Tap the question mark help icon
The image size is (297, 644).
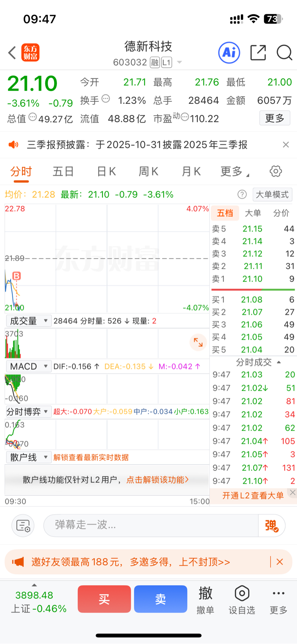pyautogui.click(x=242, y=194)
